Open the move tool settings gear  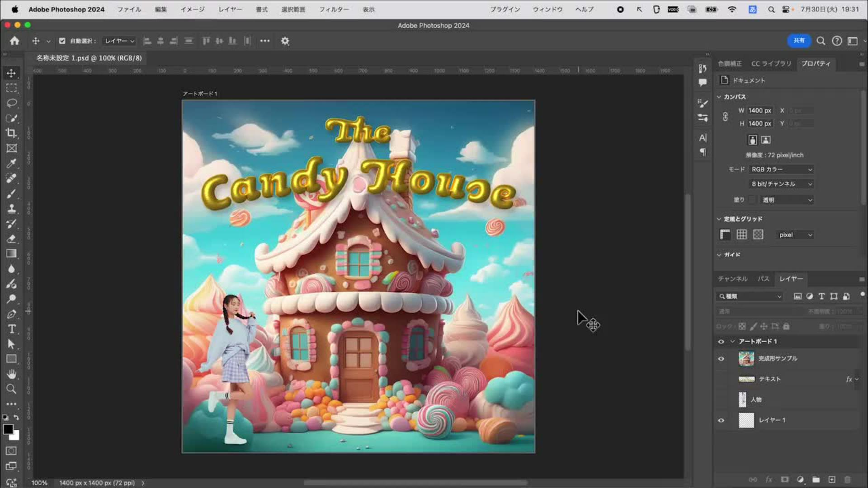(x=285, y=41)
